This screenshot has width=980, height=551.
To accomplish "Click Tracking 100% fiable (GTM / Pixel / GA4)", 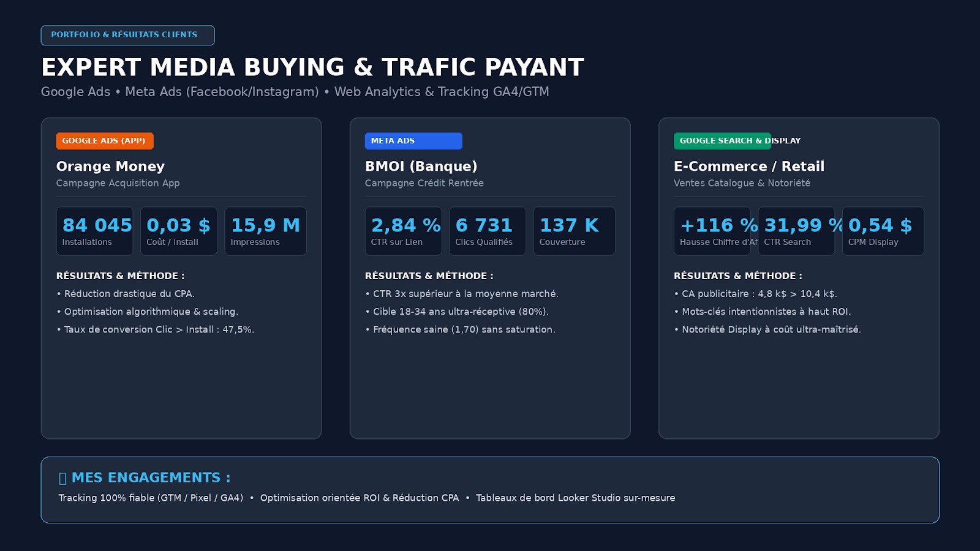I will (x=151, y=498).
